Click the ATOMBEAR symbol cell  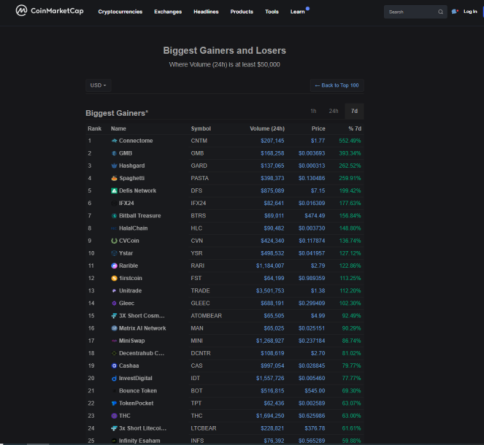point(206,316)
